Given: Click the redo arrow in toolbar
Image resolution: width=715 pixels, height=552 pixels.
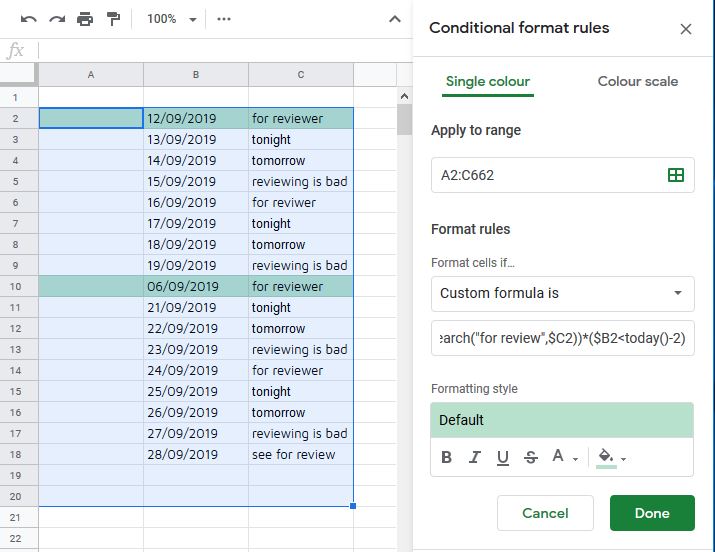Looking at the screenshot, I should 56,19.
